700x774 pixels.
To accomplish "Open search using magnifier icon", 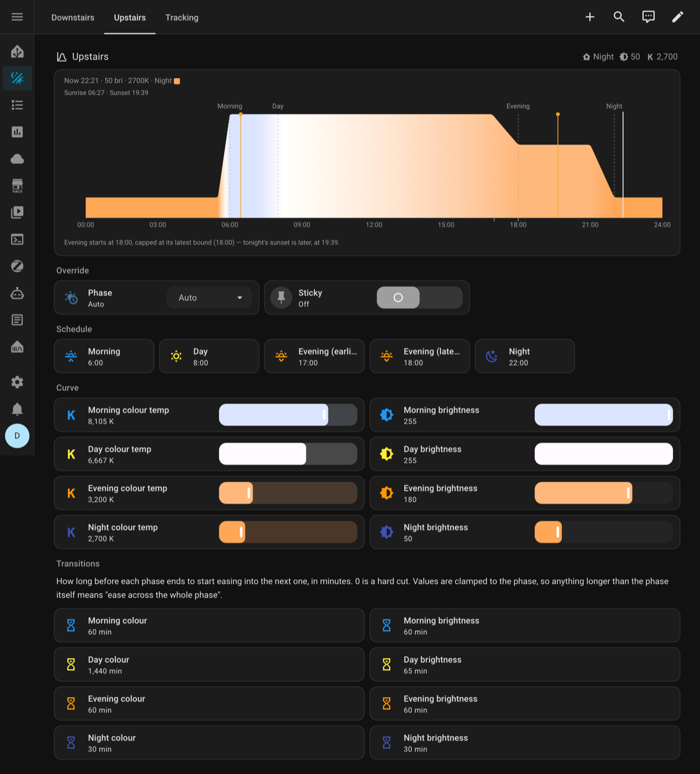I will click(x=619, y=17).
